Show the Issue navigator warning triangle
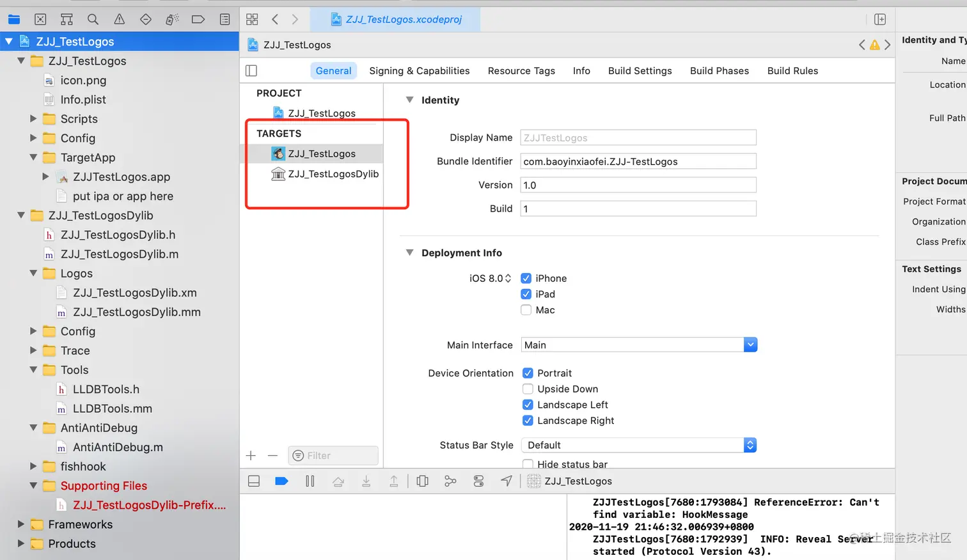This screenshot has width=967, height=560. [120, 19]
